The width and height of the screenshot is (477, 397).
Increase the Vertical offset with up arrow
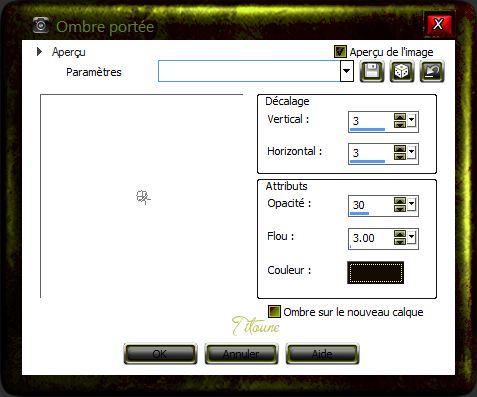(400, 117)
